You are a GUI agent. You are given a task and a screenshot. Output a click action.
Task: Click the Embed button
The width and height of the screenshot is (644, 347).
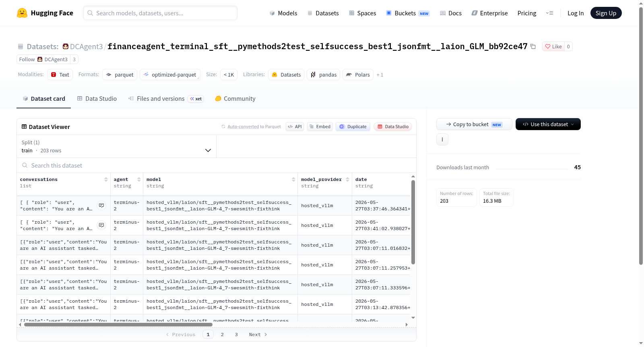(x=320, y=127)
